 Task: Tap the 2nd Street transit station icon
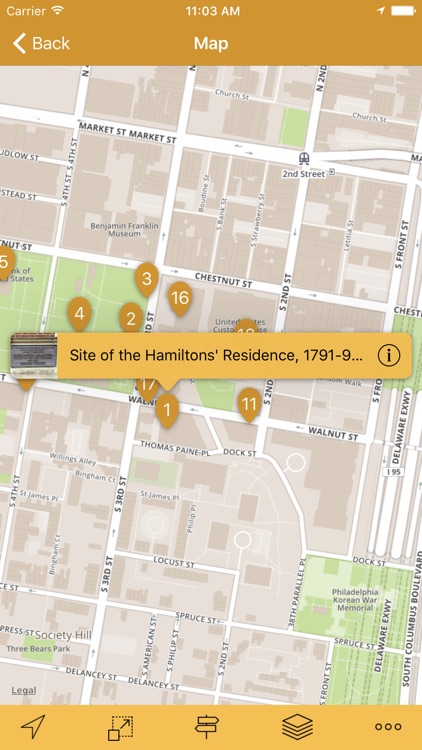pyautogui.click(x=304, y=158)
